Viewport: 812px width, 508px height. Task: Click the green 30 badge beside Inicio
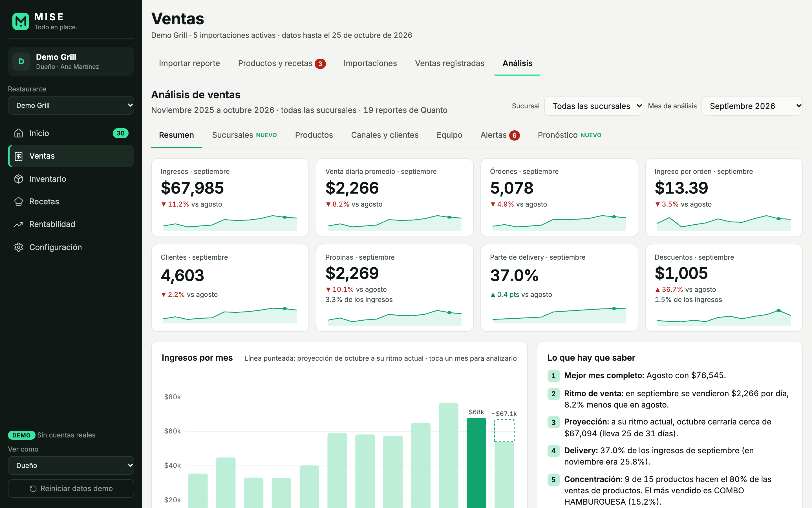point(120,133)
